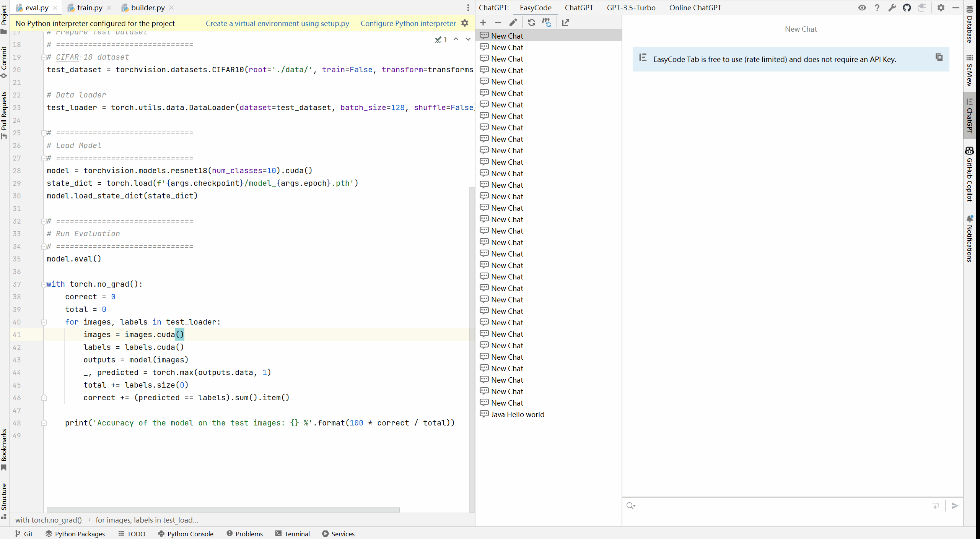Send the chat message with arrow icon
Screen dimensions: 980x539
coord(955,506)
